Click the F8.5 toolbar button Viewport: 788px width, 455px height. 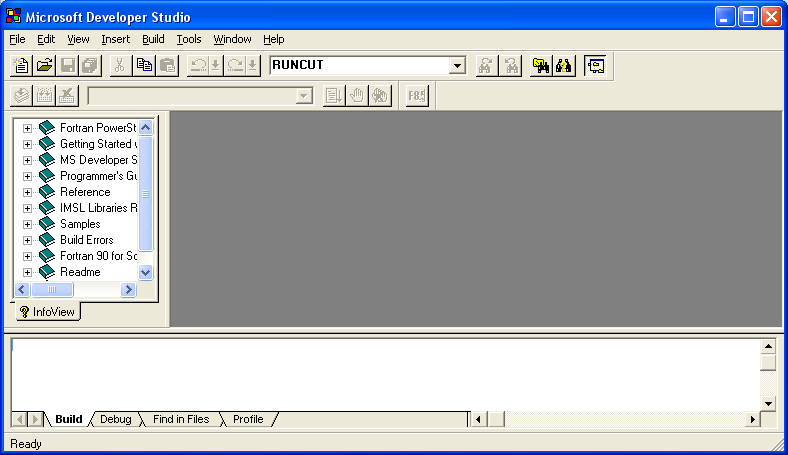417,96
